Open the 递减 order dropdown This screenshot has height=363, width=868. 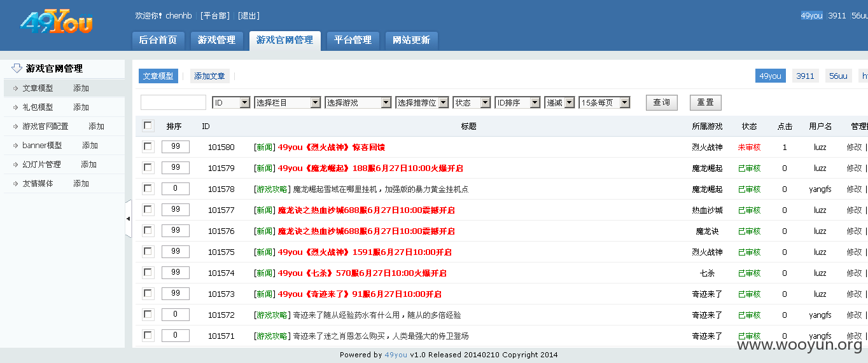(559, 102)
